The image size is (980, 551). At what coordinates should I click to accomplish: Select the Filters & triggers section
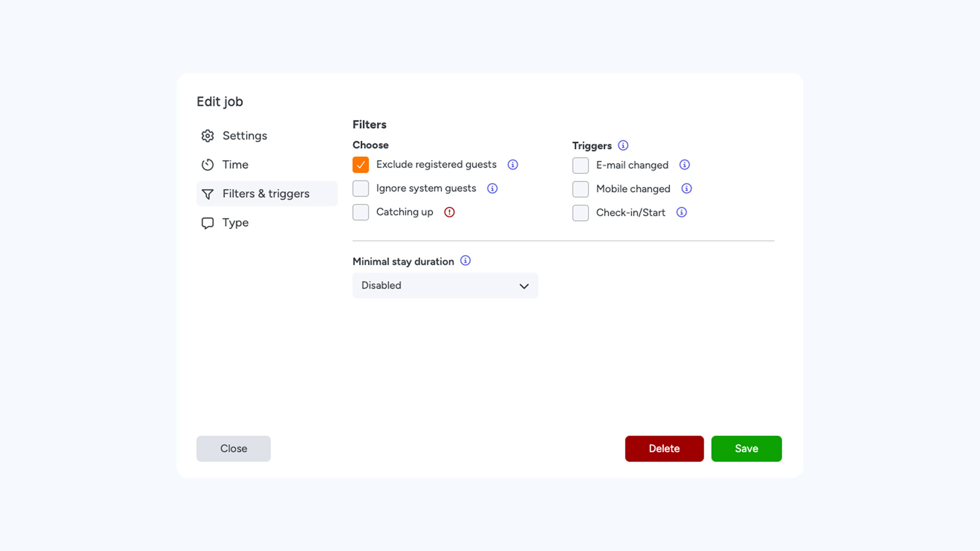[267, 194]
